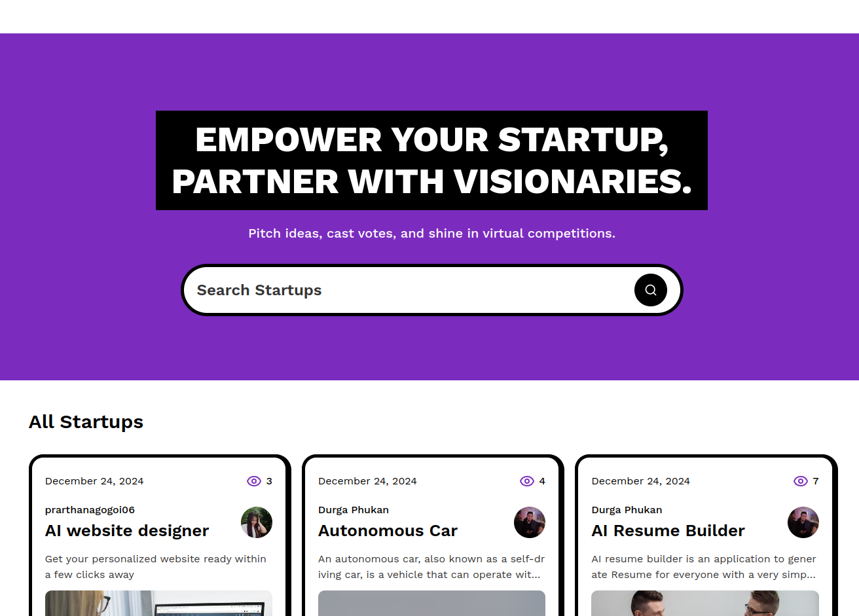The image size is (859, 616).
Task: Open the Autonomous Car title link
Action: 388,531
